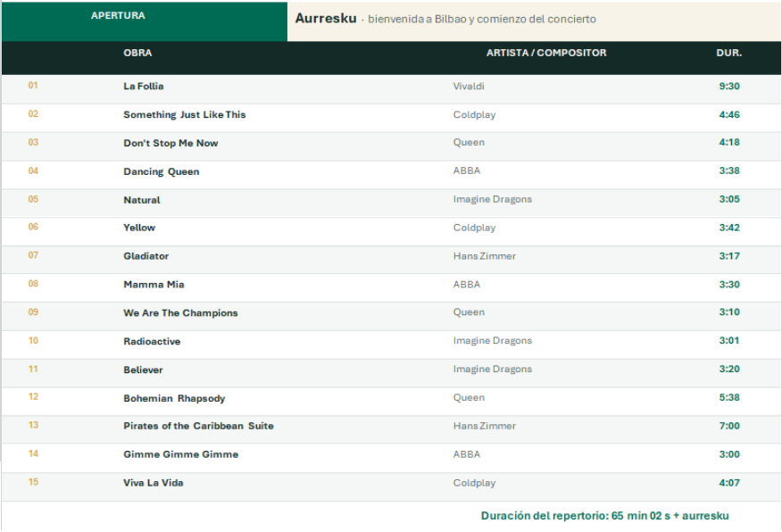The width and height of the screenshot is (782, 532).
Task: Click the song title Yellow
Action: [x=139, y=228]
